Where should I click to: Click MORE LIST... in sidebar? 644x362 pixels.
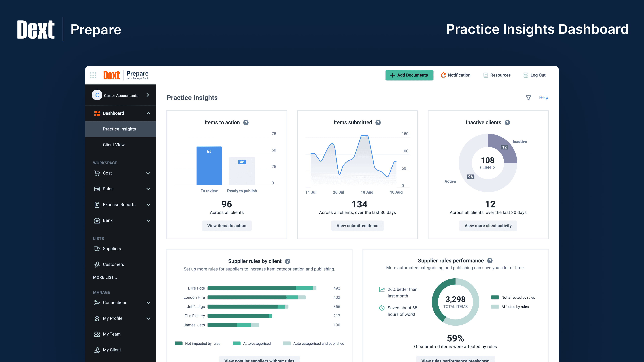105,277
